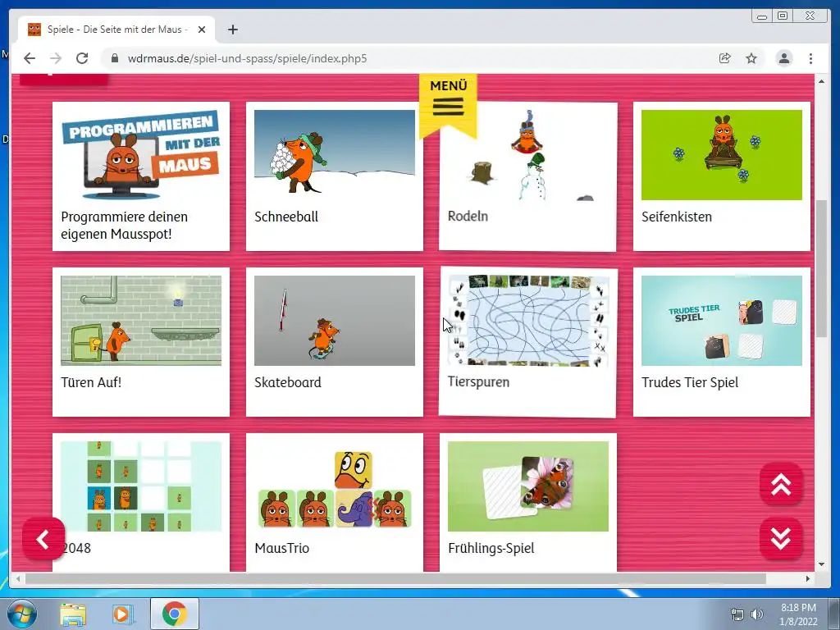The image size is (840, 630).
Task: Click the volume speaker tray icon
Action: [757, 614]
